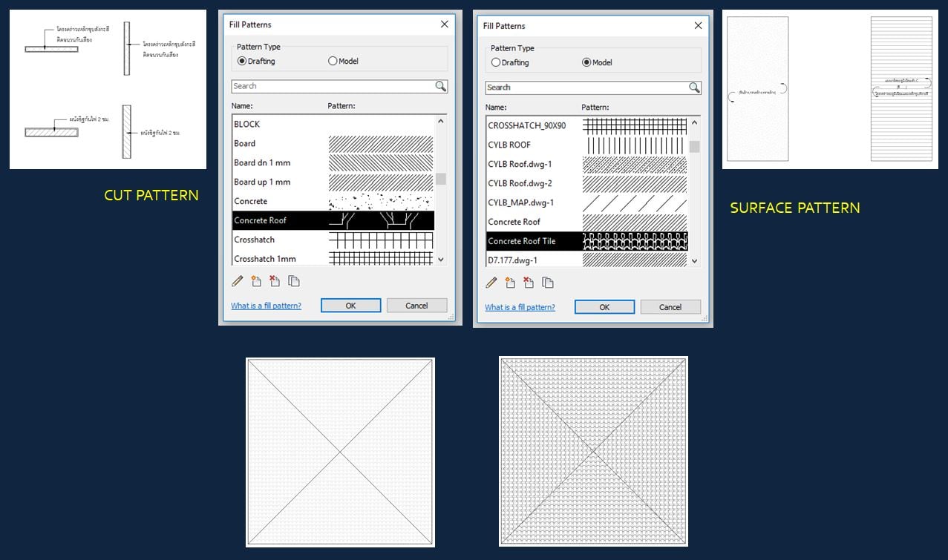Select the Crosshatch pattern row
Screen dimensions: 948x560
tap(333, 240)
